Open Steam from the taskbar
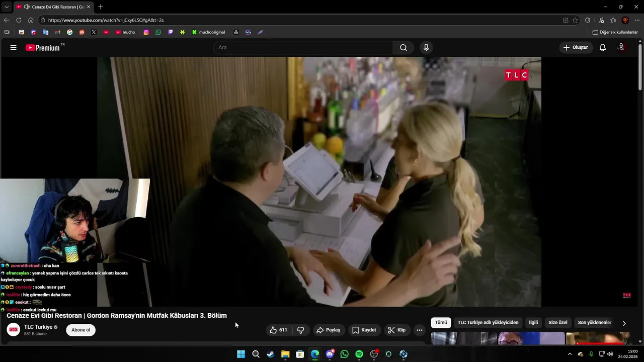 271,354
